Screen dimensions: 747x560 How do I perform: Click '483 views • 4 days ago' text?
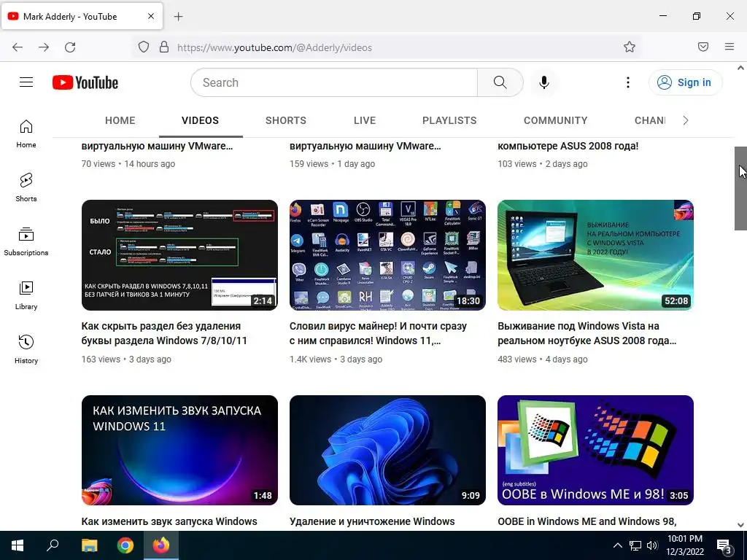[x=543, y=359]
